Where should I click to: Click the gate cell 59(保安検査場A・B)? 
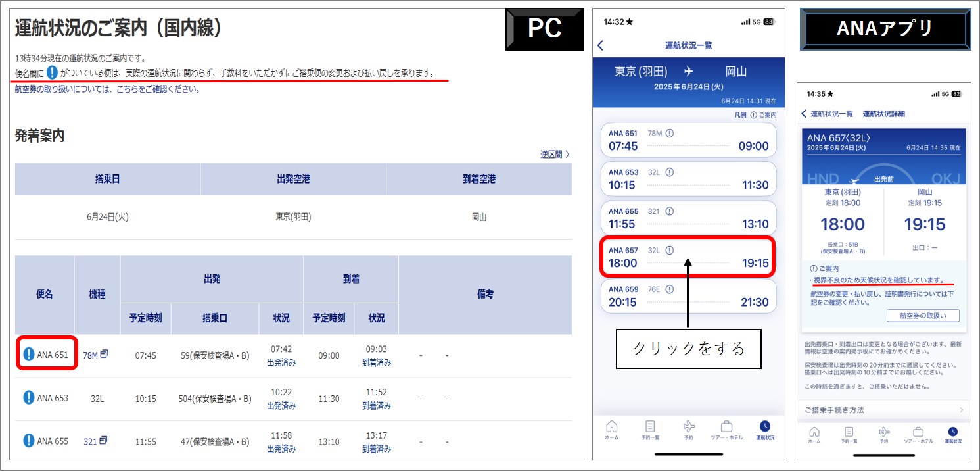[215, 355]
